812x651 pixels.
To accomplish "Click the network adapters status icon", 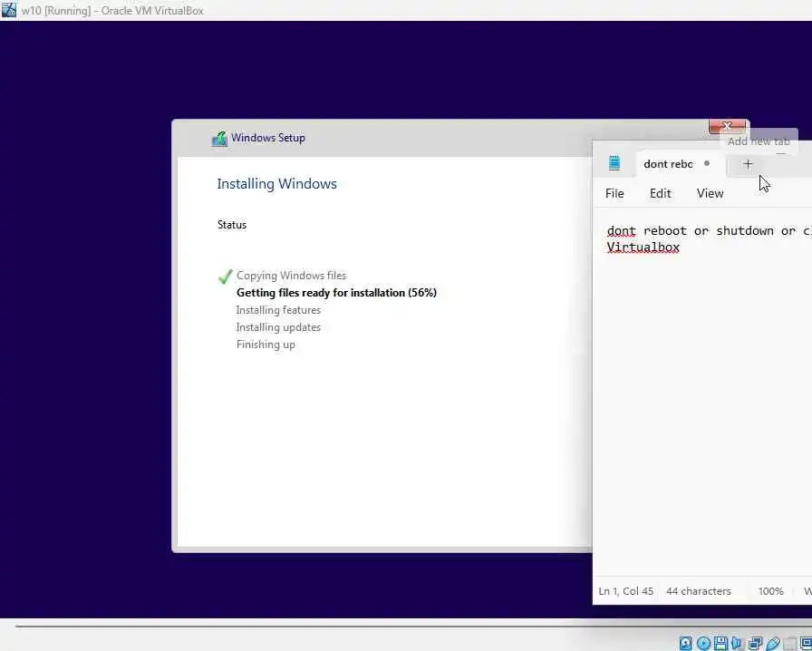I will (755, 643).
